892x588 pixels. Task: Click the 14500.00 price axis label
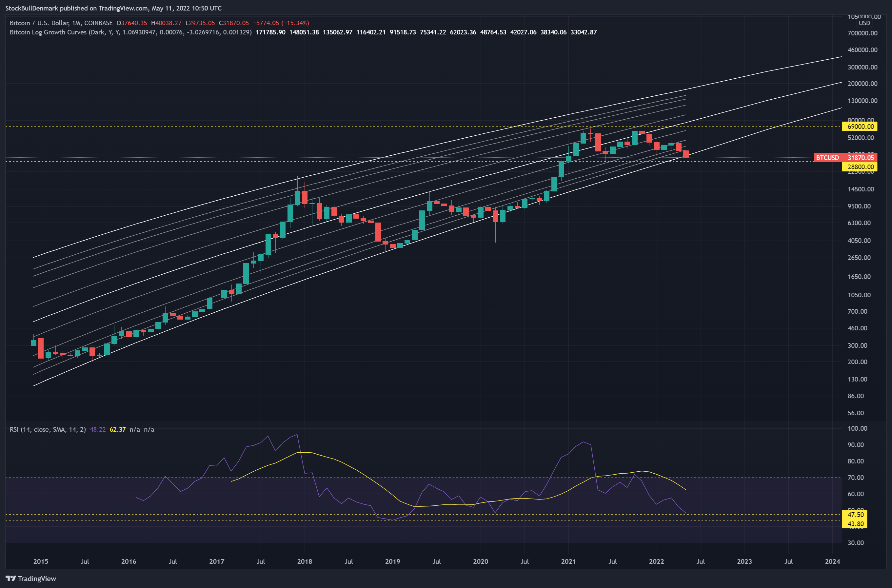point(861,189)
